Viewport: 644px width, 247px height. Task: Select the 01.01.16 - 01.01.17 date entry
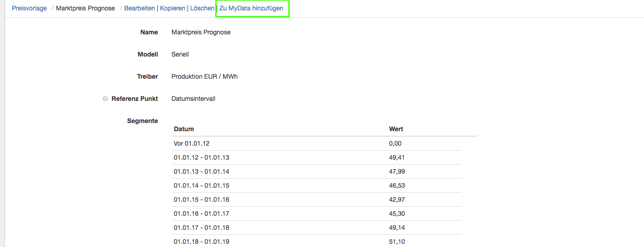tap(201, 214)
